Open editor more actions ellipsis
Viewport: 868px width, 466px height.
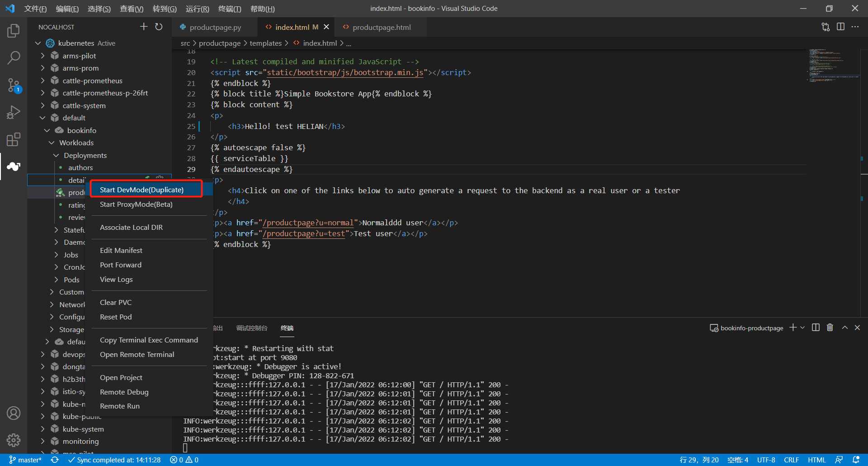[855, 27]
